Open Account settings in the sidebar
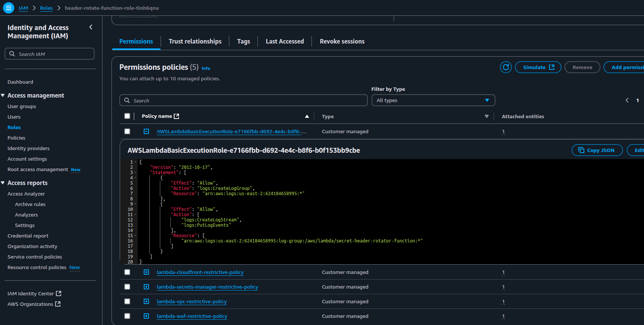 [27, 159]
